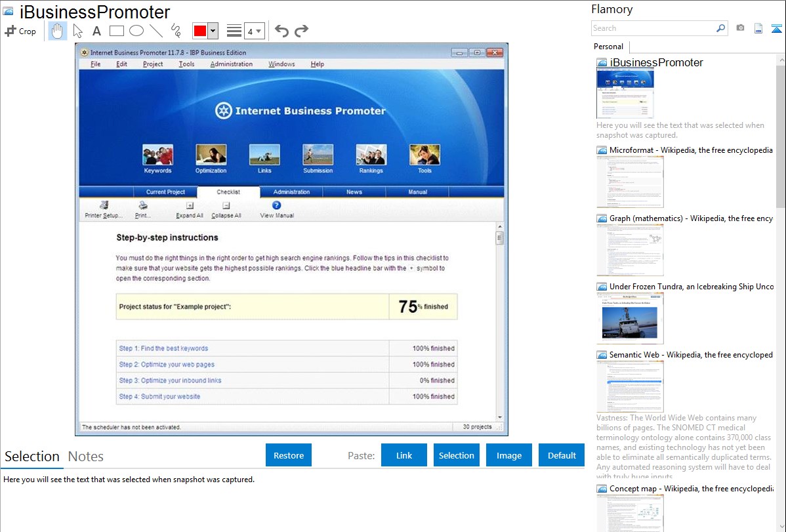Viewport: 786px width, 532px height.
Task: Open the Tools menu in IBP
Action: [x=186, y=64]
